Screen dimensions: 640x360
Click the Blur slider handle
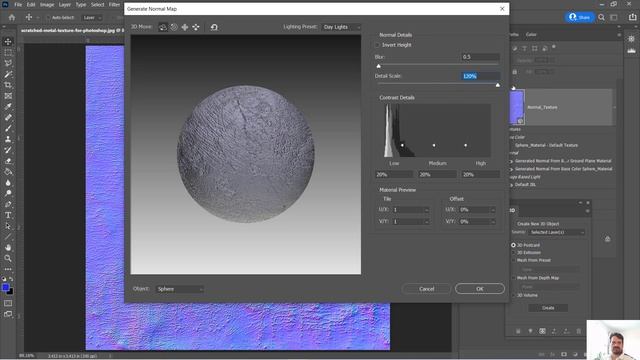[378, 66]
